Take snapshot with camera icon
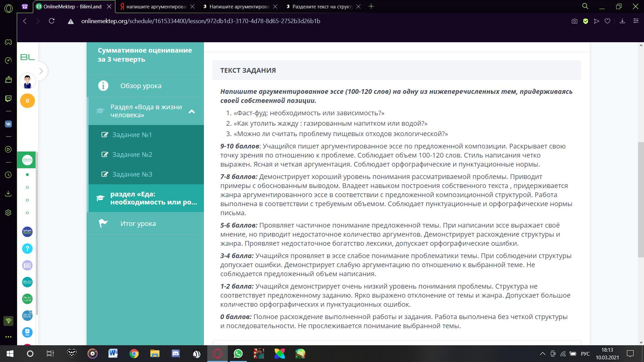Image resolution: width=644 pixels, height=362 pixels. [x=575, y=21]
